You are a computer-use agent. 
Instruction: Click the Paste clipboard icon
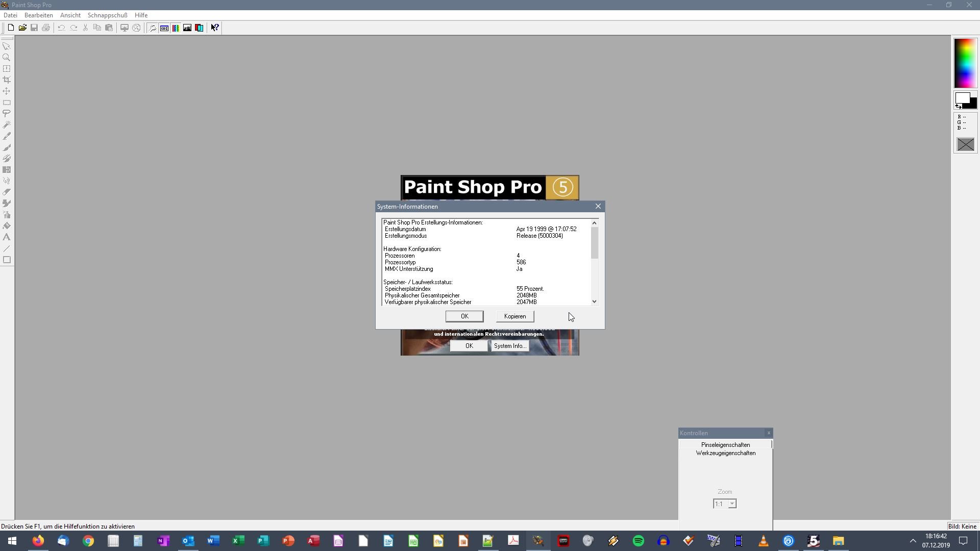click(x=109, y=28)
